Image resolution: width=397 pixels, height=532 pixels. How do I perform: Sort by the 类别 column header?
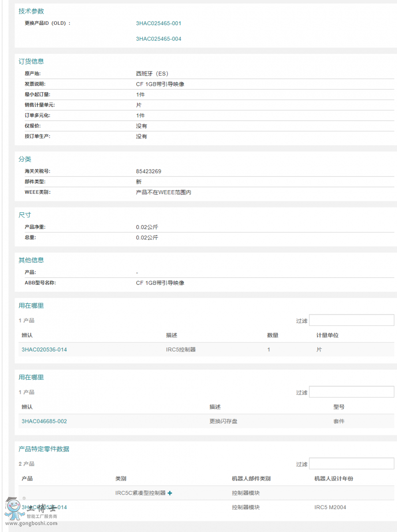tap(121, 479)
